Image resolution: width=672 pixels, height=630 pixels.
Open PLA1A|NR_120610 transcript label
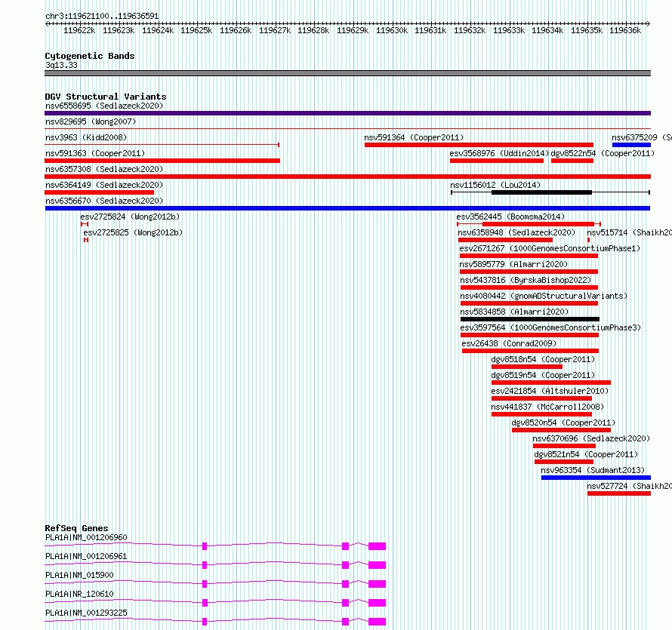pyautogui.click(x=79, y=594)
